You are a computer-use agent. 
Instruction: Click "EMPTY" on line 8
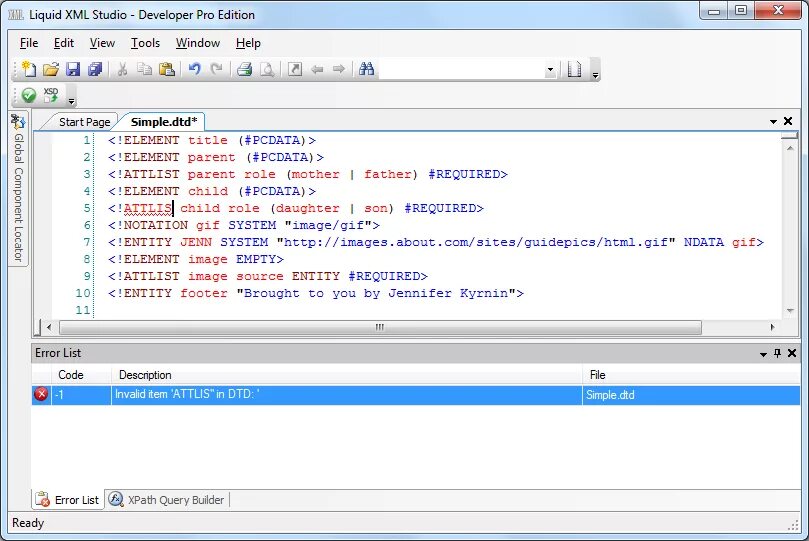256,259
